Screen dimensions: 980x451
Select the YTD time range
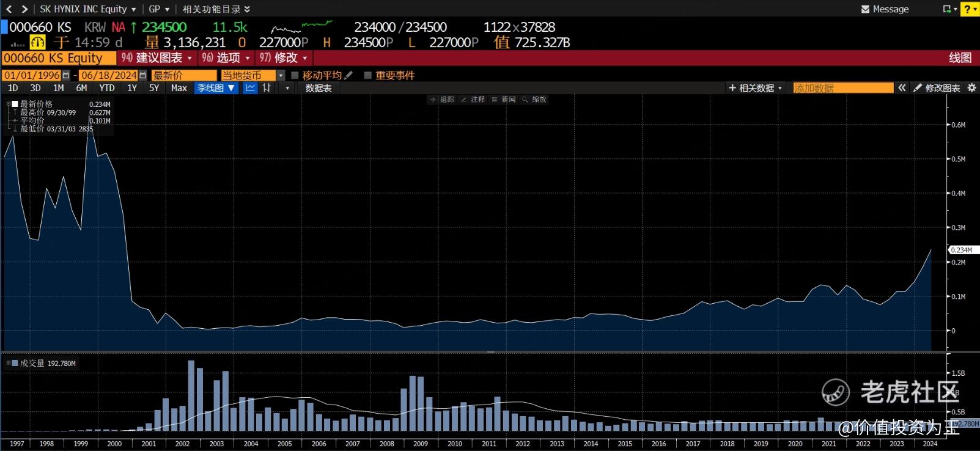(x=107, y=88)
